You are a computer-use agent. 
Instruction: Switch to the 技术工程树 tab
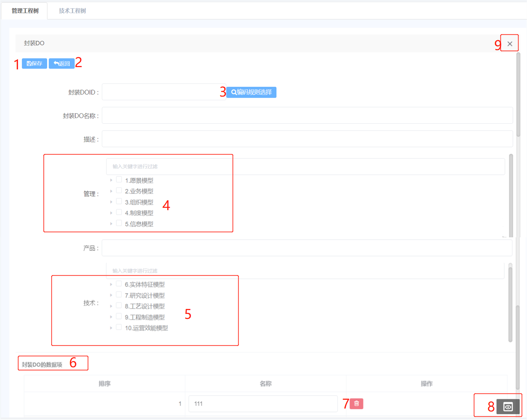pos(72,11)
